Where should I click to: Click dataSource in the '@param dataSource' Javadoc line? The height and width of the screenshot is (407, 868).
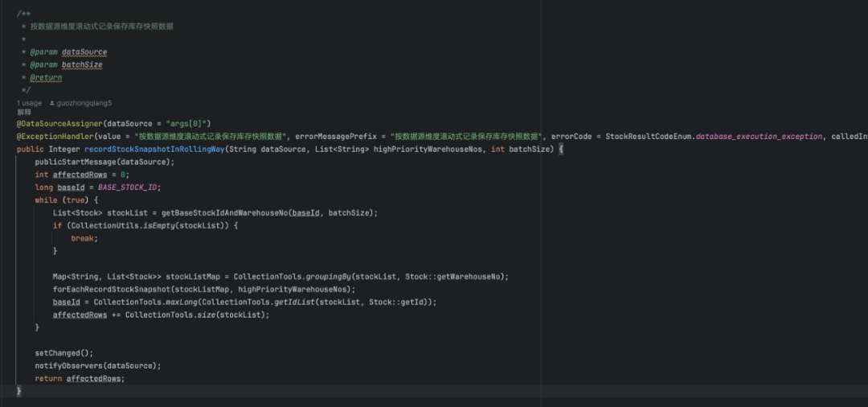tap(84, 52)
